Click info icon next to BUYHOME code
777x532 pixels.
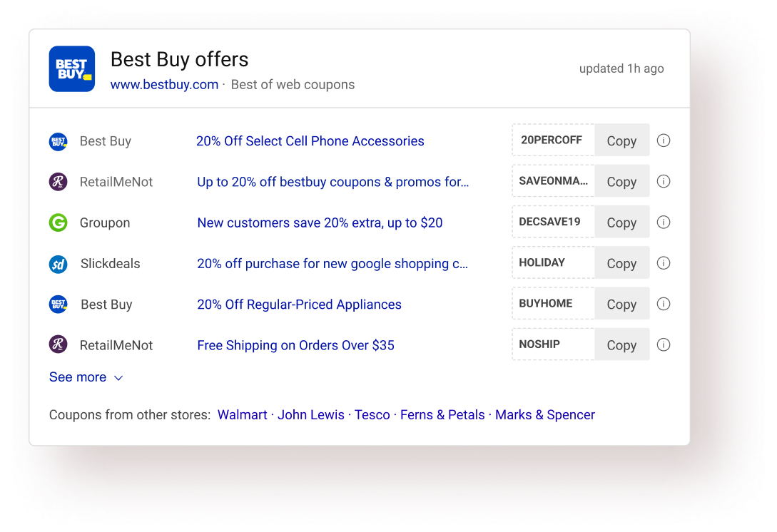click(664, 304)
